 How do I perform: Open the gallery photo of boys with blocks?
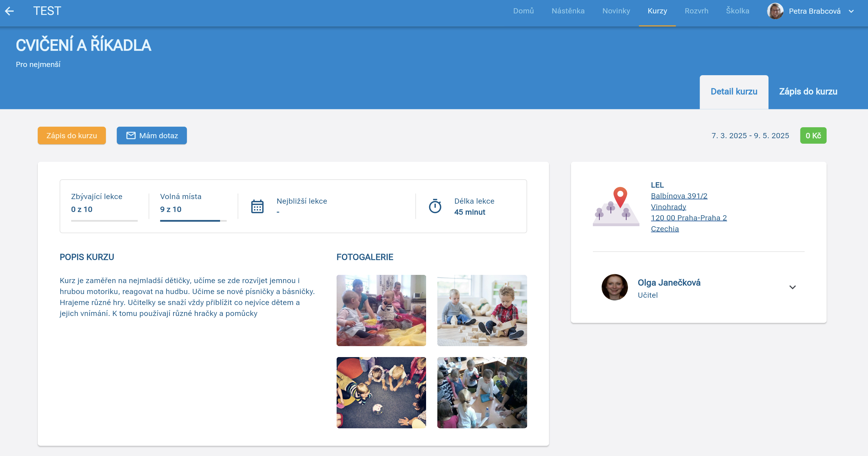[x=481, y=310]
